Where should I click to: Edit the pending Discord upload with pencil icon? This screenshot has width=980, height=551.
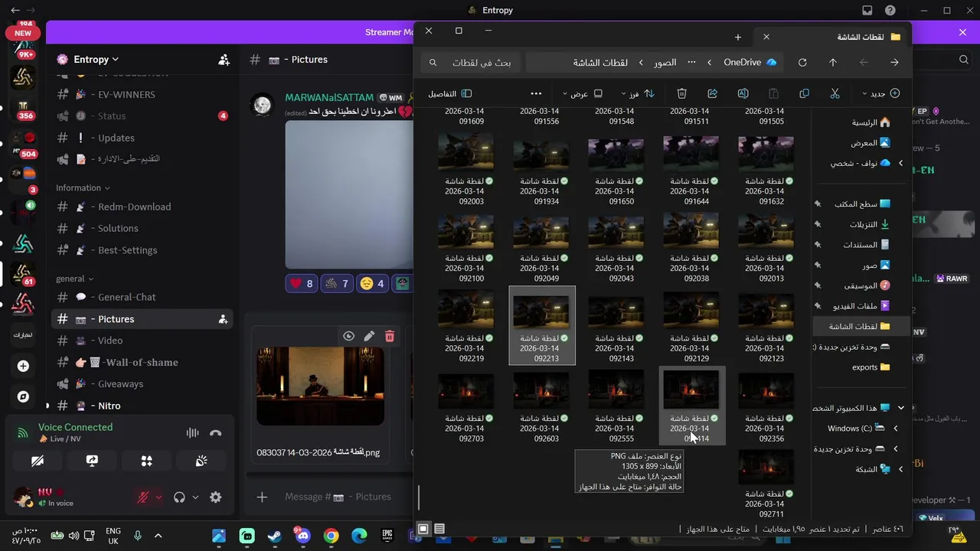369,336
